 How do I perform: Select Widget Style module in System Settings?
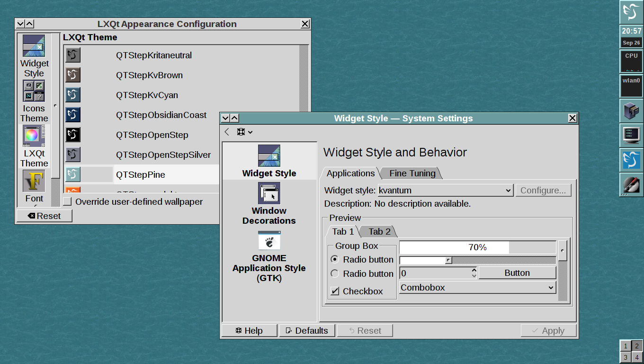pyautogui.click(x=269, y=161)
